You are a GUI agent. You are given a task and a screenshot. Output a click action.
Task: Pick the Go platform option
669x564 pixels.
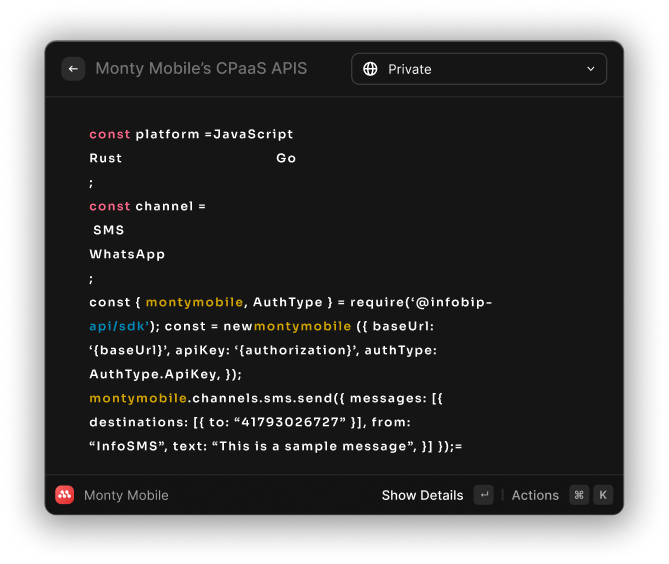click(286, 158)
